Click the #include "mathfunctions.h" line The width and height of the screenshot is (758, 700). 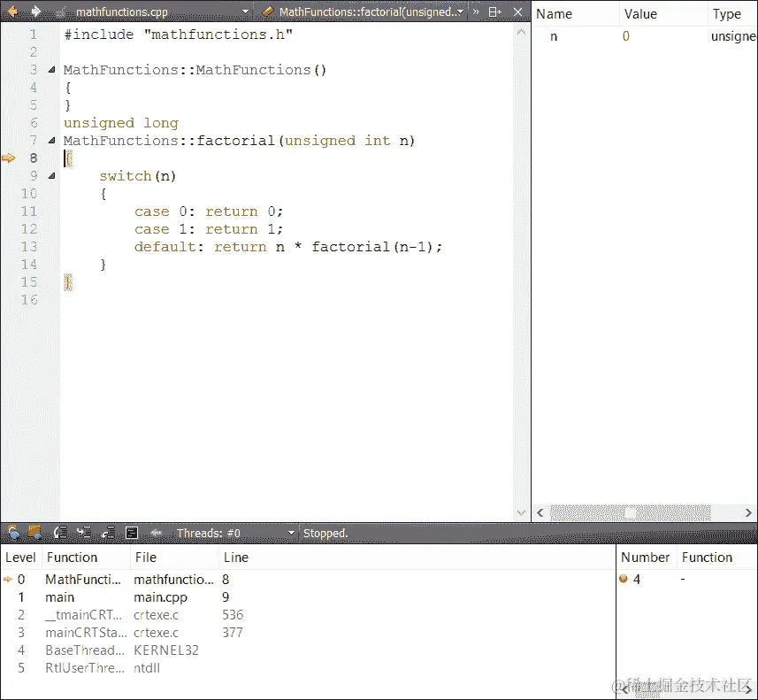point(179,35)
